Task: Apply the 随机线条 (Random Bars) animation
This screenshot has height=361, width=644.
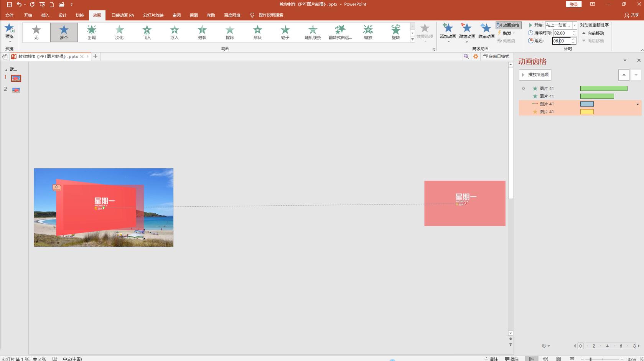Action: 313,32
